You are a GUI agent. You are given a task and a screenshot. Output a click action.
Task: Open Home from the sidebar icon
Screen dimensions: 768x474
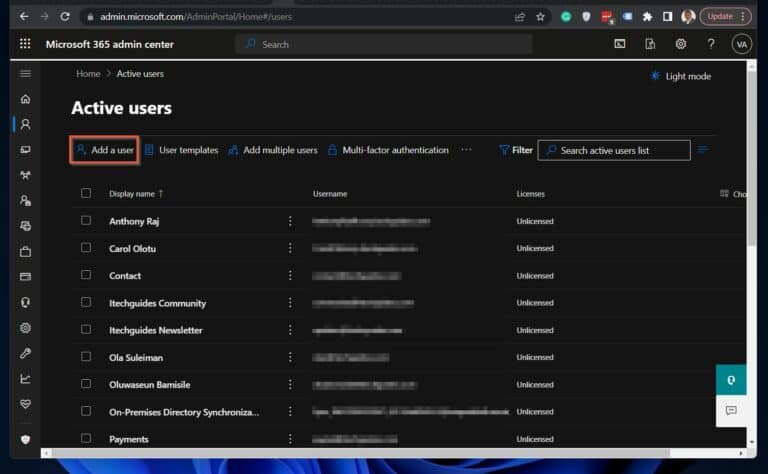(25, 99)
